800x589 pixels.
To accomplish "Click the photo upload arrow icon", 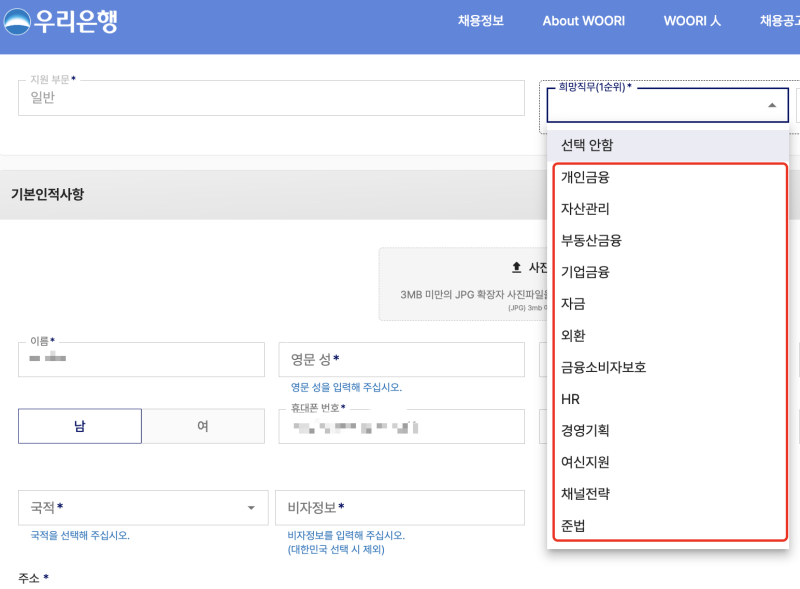I will (x=516, y=267).
